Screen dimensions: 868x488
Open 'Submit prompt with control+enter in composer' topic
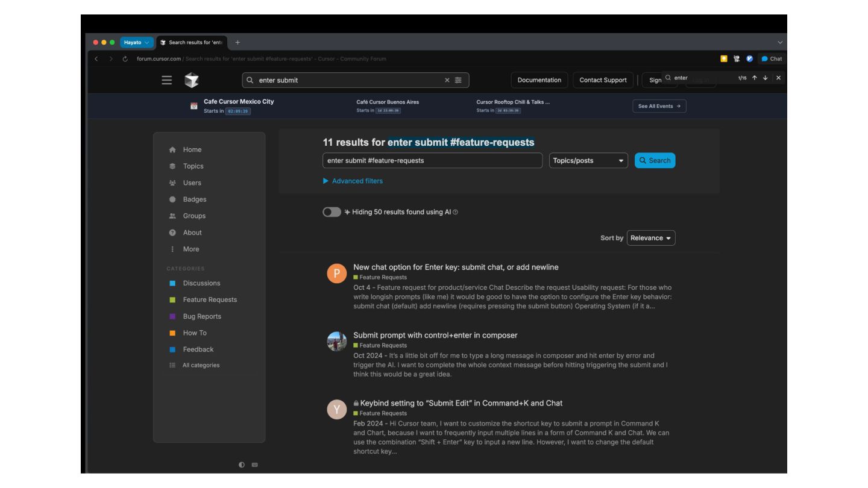click(435, 335)
